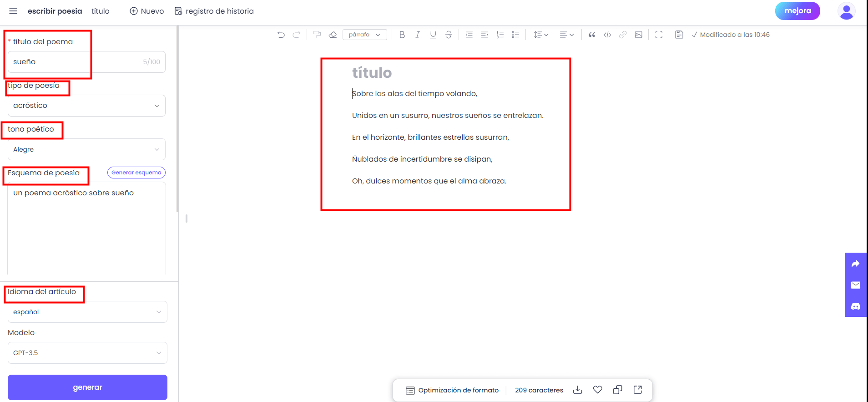This screenshot has height=402, width=868.
Task: Insert a bulleted list
Action: coord(515,35)
